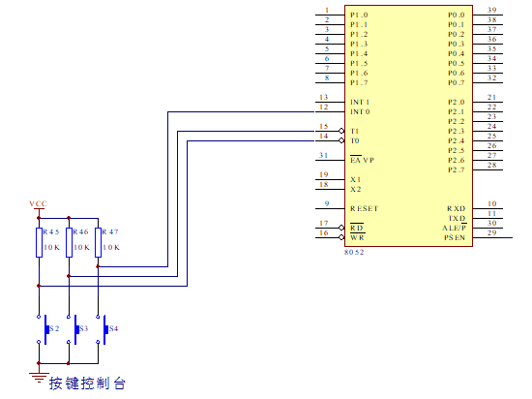Screen dimensions: 532x399
Task: Click the R45 resistor symbol
Action: 39,242
